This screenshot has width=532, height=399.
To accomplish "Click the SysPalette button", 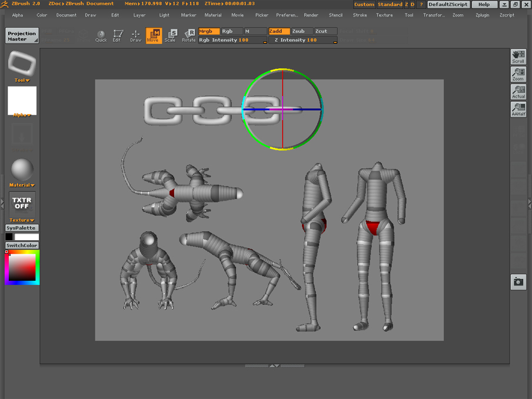I will point(22,228).
